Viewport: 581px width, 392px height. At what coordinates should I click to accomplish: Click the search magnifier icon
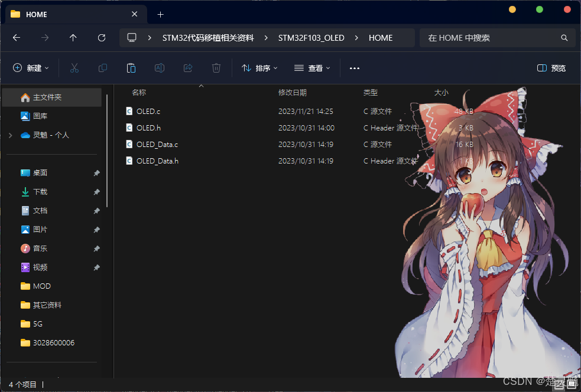point(564,38)
